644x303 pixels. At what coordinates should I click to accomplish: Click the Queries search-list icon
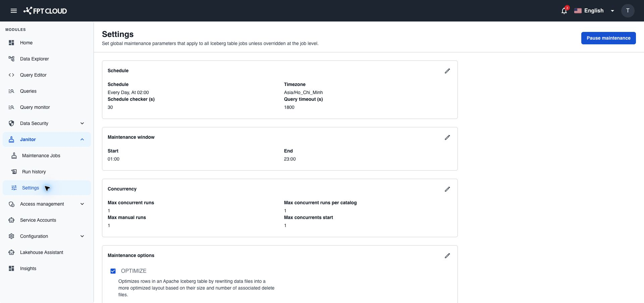coord(11,91)
